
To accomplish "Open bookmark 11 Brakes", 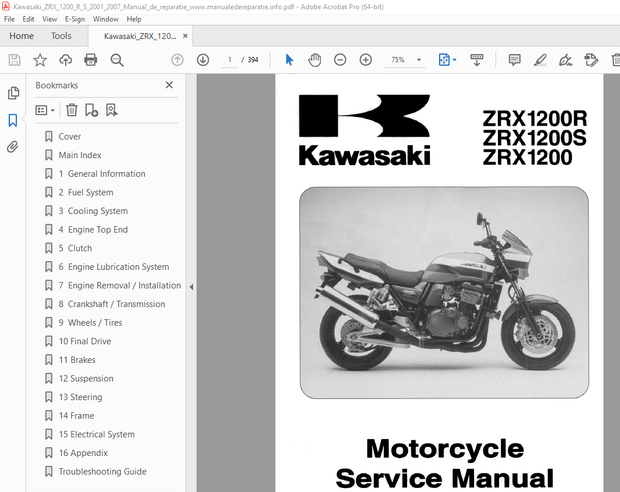I will click(77, 360).
